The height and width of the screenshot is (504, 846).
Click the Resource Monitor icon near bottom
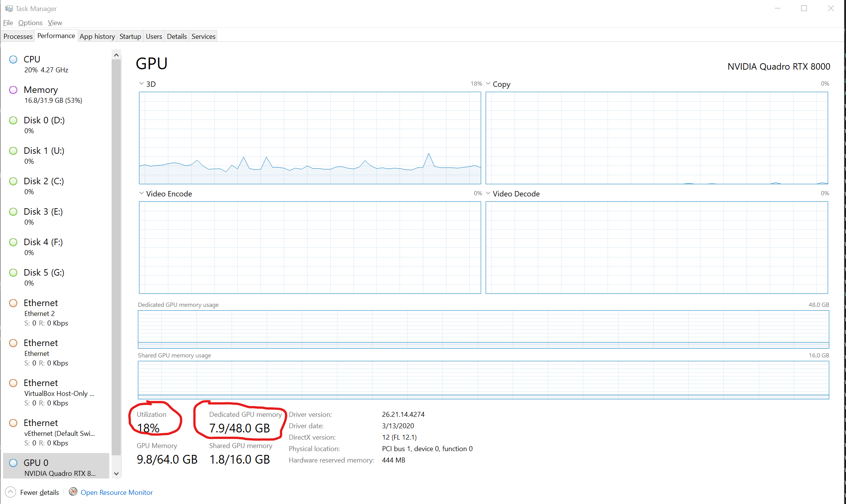[73, 491]
